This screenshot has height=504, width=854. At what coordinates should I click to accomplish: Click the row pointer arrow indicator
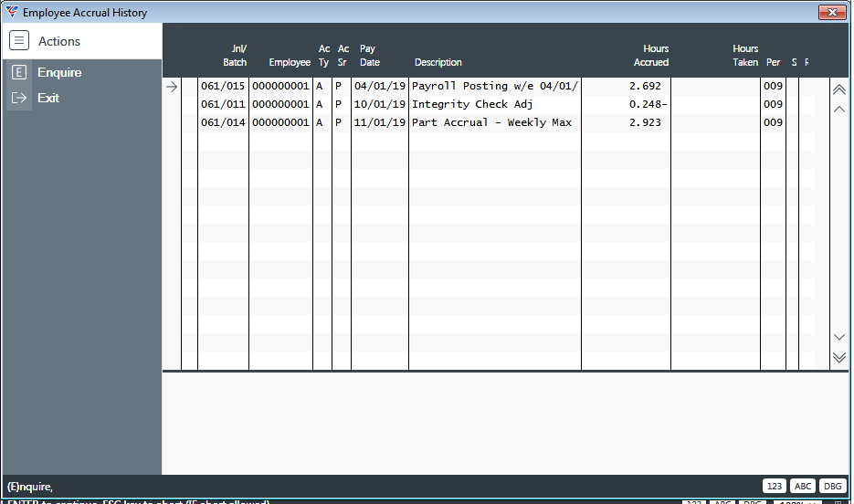click(x=172, y=87)
